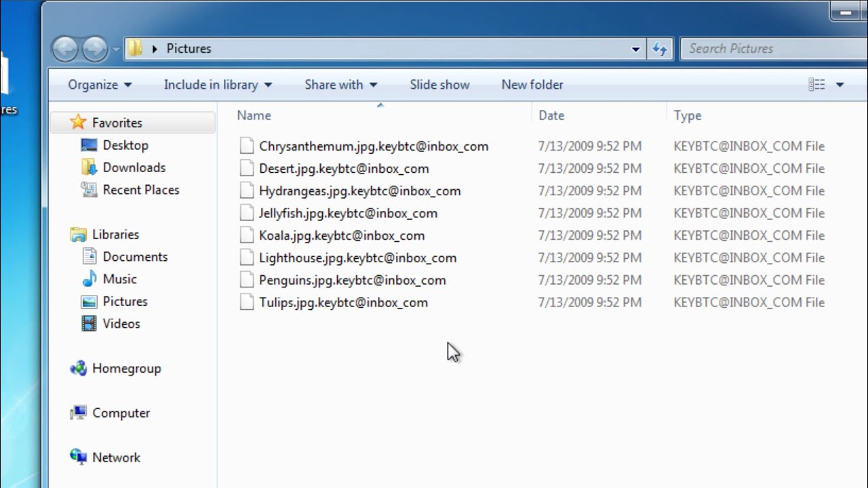Click the file icon beside Desert.jpg
This screenshot has height=488, width=868.
(x=247, y=168)
